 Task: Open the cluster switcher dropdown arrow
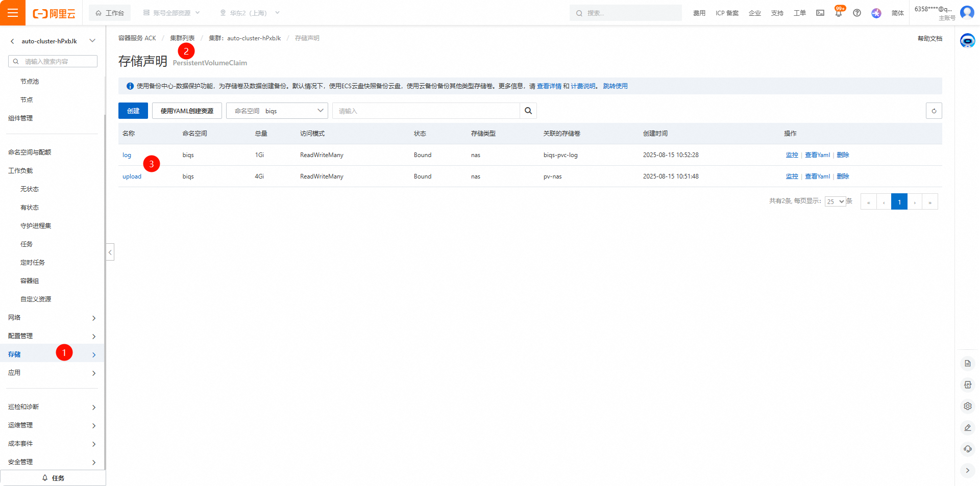tap(92, 41)
